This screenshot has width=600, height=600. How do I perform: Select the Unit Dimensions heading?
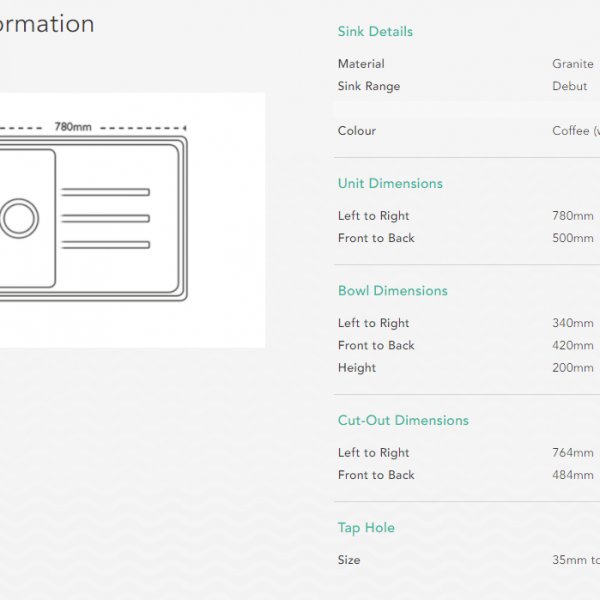point(390,184)
